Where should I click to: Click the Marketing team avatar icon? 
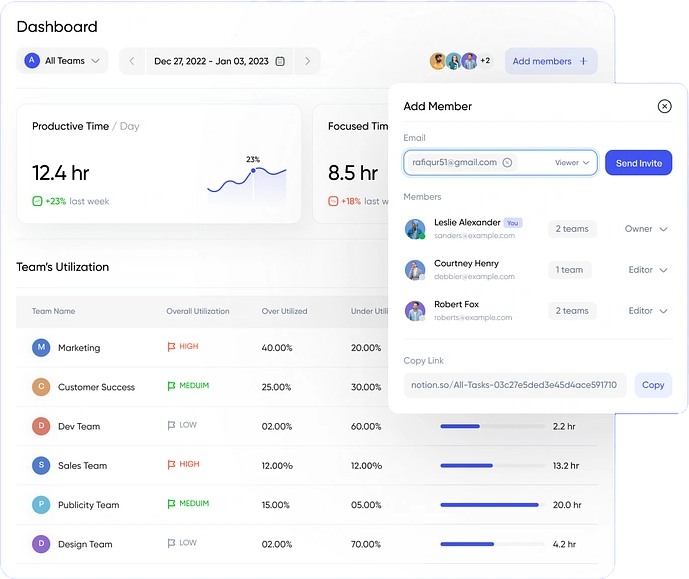(x=41, y=347)
